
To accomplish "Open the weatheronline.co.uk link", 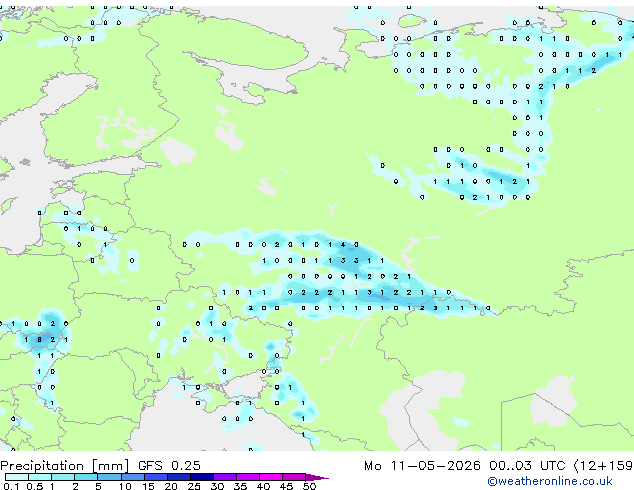I will (x=550, y=481).
